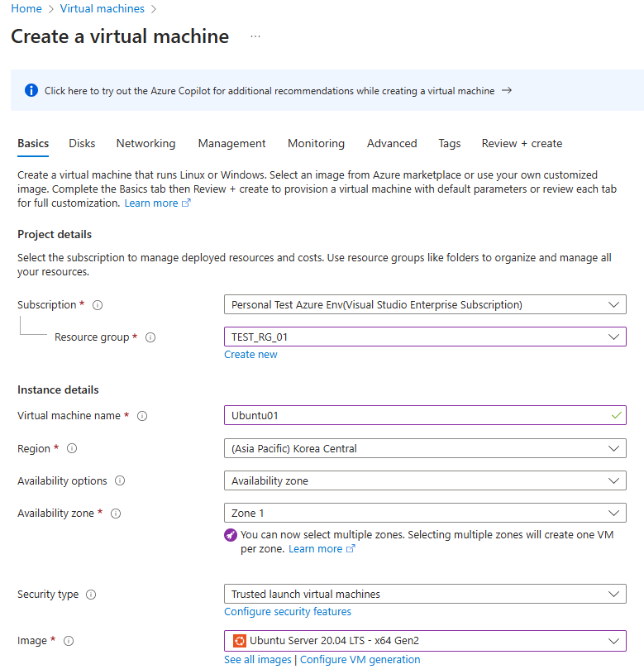Click Azure Copilot recommendation banner text
This screenshot has width=644, height=669.
click(270, 91)
